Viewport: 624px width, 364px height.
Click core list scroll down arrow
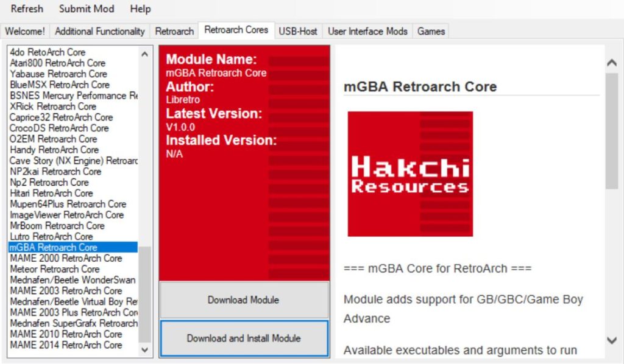(x=145, y=349)
